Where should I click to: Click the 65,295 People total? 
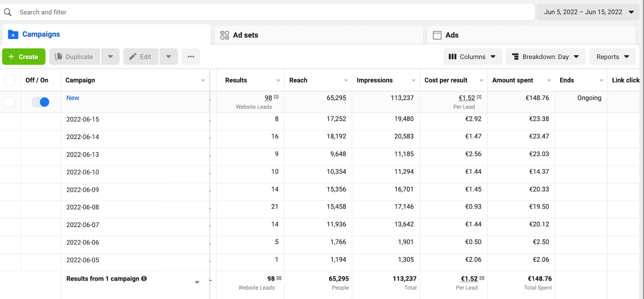point(339,279)
